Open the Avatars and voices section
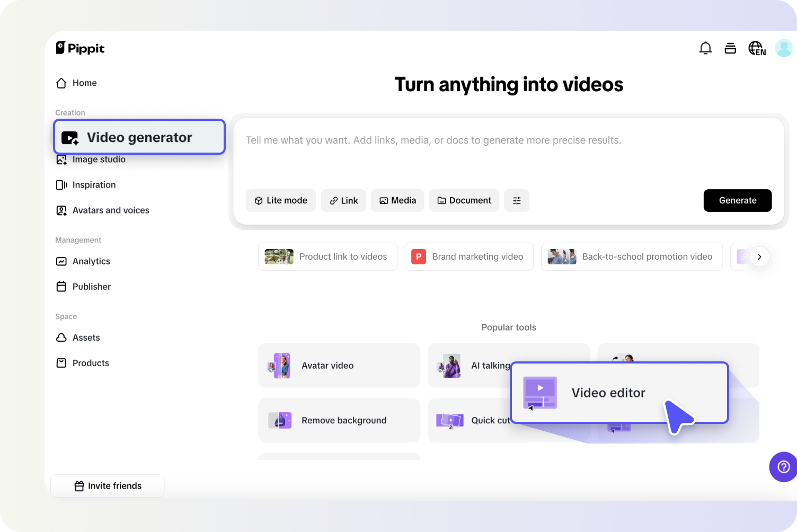This screenshot has height=532, width=797. pos(110,210)
